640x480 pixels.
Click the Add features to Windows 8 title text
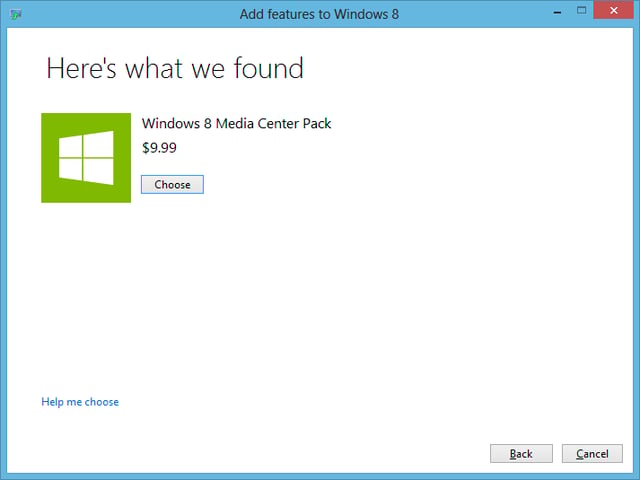click(x=319, y=14)
